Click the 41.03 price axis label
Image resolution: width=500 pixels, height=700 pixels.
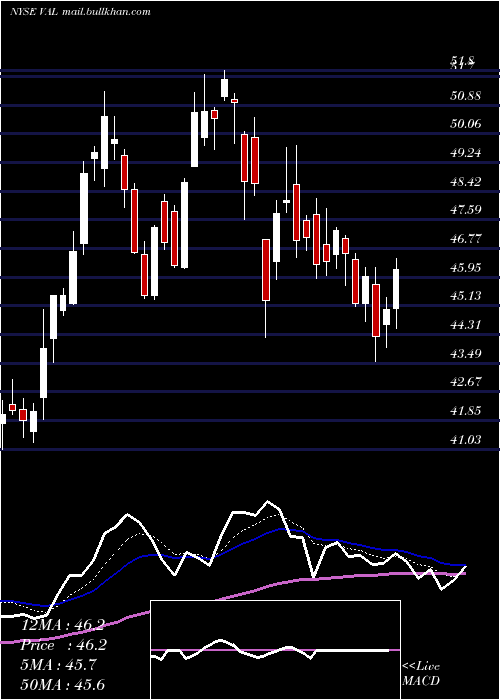(x=466, y=440)
